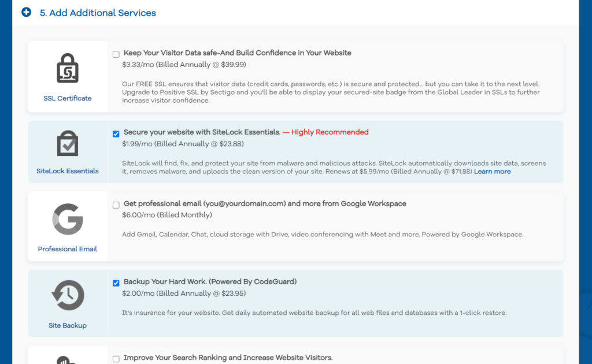The image size is (592, 364).
Task: Uncheck the SiteLock Essentials checkbox
Action: pyautogui.click(x=116, y=134)
